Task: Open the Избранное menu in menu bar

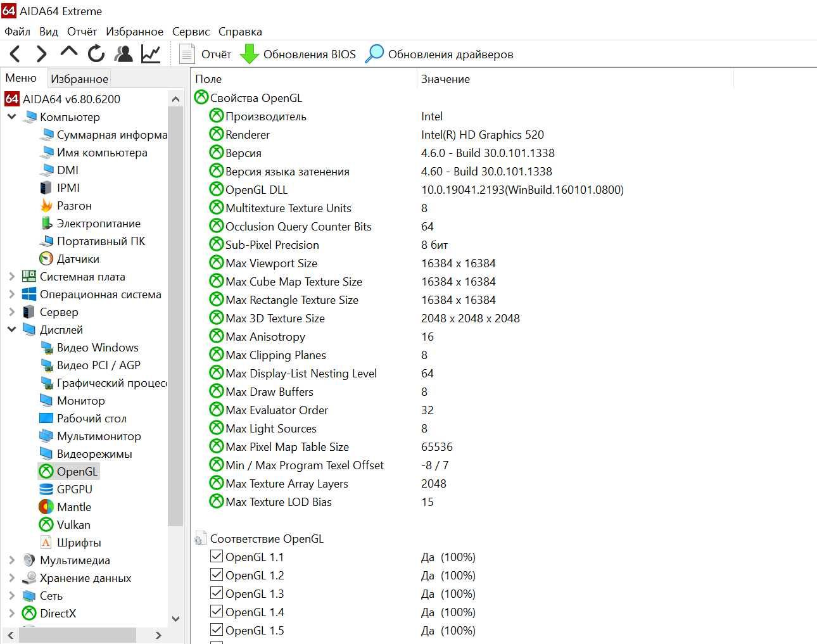Action: click(x=134, y=31)
